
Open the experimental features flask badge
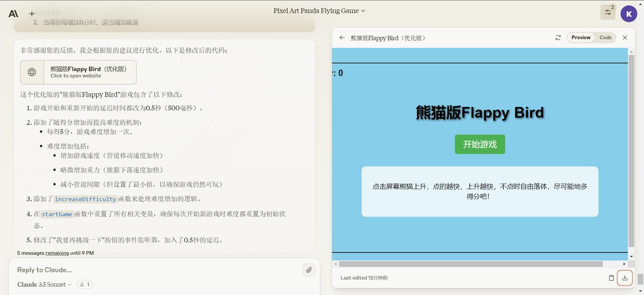pyautogui.click(x=85, y=284)
